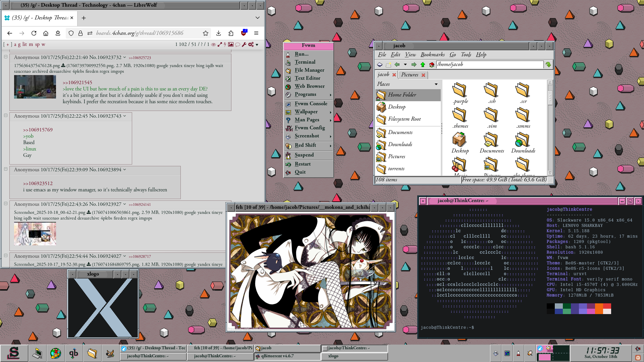Screen dimensions: 644x362
Task: Open the gallery image icon in header
Action: (231, 44)
